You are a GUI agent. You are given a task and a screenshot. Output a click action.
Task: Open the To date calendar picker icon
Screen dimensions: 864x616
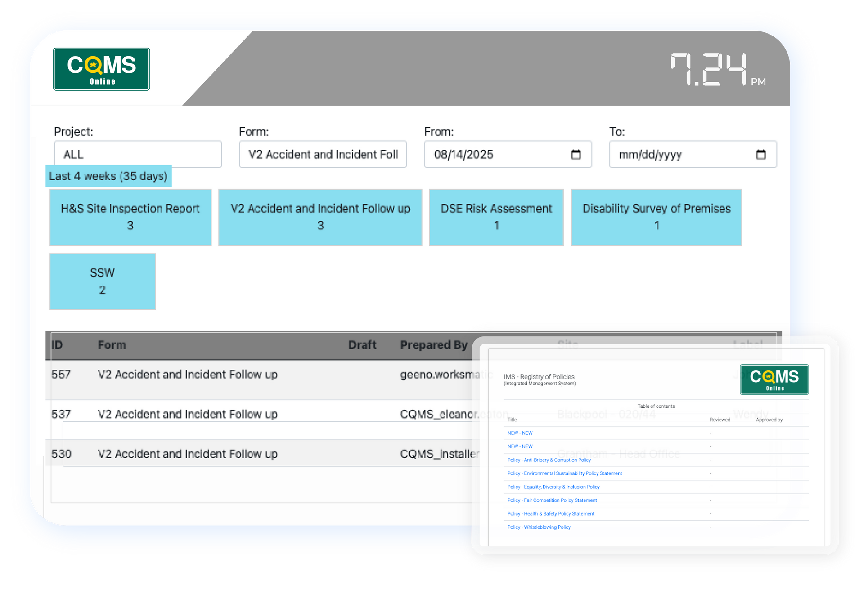pyautogui.click(x=760, y=154)
